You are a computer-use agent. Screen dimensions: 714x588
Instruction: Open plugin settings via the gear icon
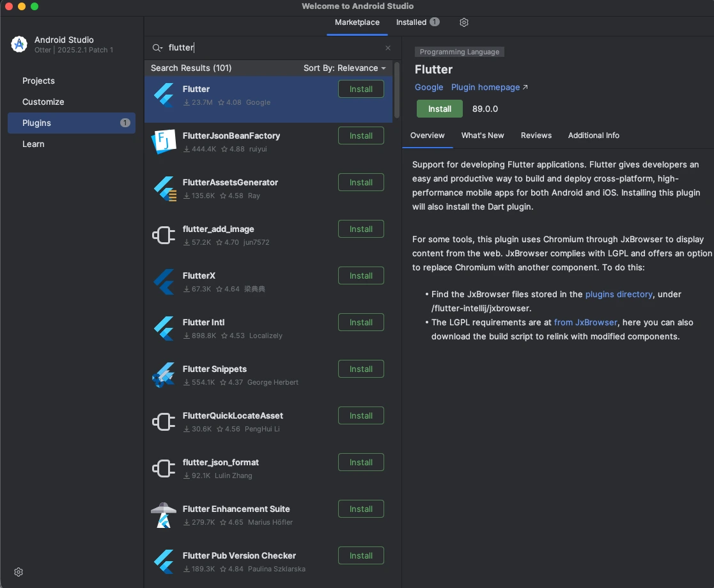(463, 22)
